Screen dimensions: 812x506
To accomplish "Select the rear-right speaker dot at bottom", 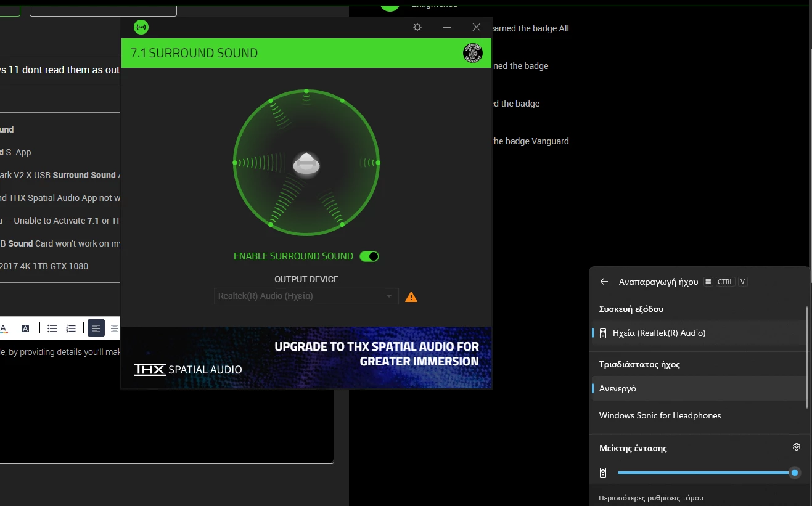I will (342, 224).
